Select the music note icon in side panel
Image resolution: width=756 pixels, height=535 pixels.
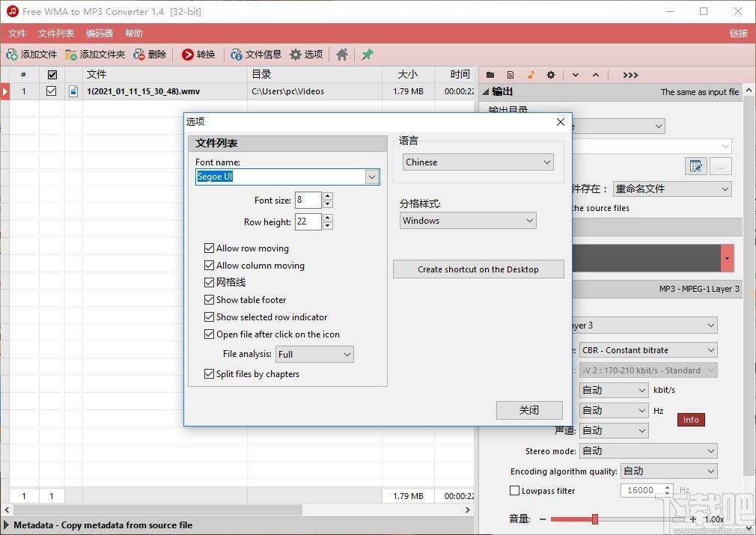531,75
